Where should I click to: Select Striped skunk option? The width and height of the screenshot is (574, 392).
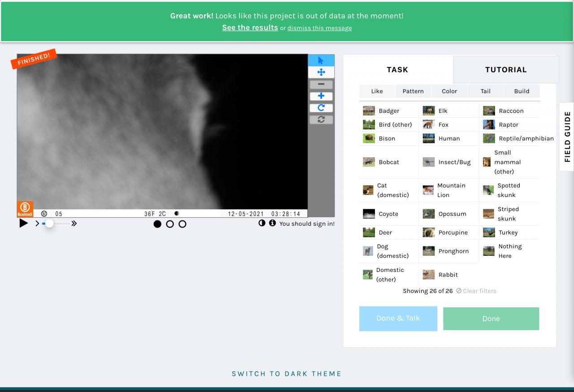pos(509,214)
